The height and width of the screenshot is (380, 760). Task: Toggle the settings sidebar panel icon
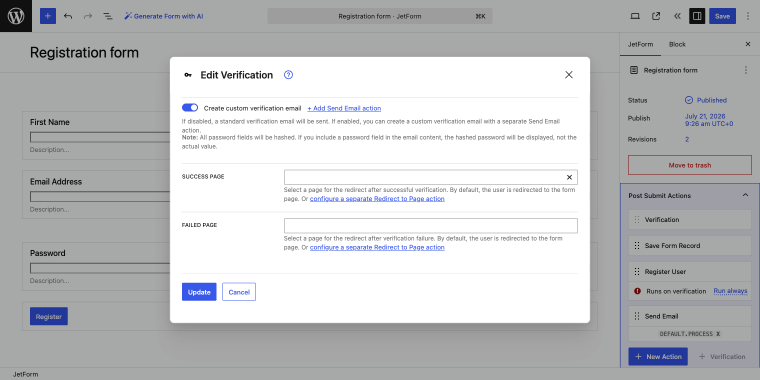click(697, 16)
